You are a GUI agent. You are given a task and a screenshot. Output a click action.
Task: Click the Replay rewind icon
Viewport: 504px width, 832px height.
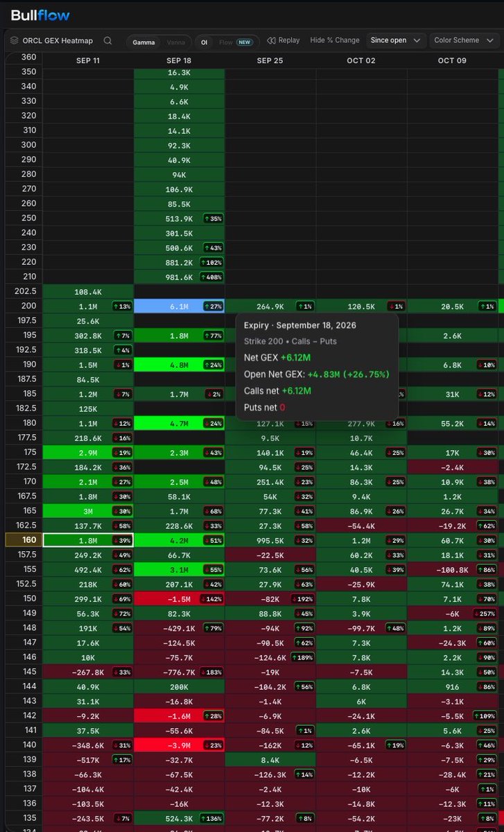tap(271, 40)
